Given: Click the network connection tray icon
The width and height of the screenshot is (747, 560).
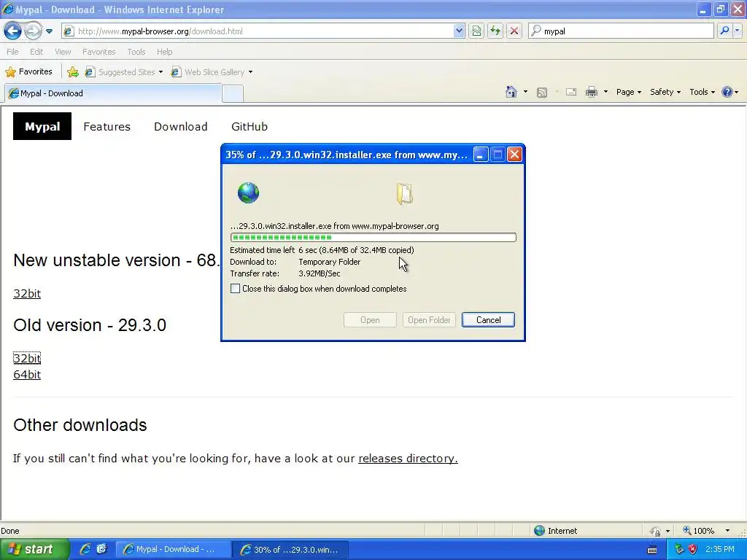Looking at the screenshot, I should tap(679, 550).
